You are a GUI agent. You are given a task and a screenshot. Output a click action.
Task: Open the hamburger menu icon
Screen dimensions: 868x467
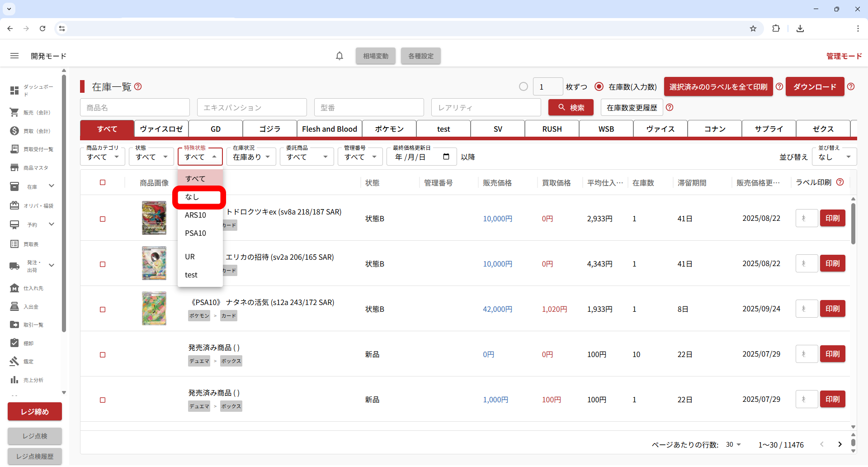14,56
